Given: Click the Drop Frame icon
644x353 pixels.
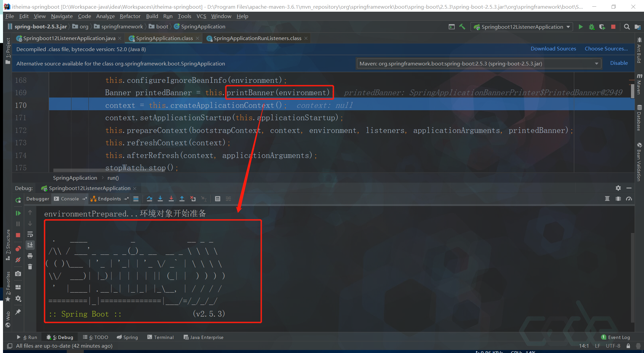Looking at the screenshot, I should coord(193,199).
